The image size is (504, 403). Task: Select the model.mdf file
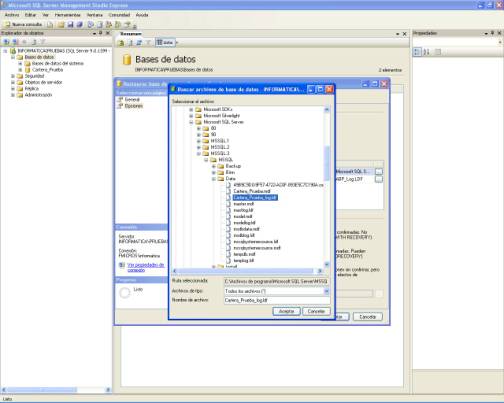[x=243, y=217]
